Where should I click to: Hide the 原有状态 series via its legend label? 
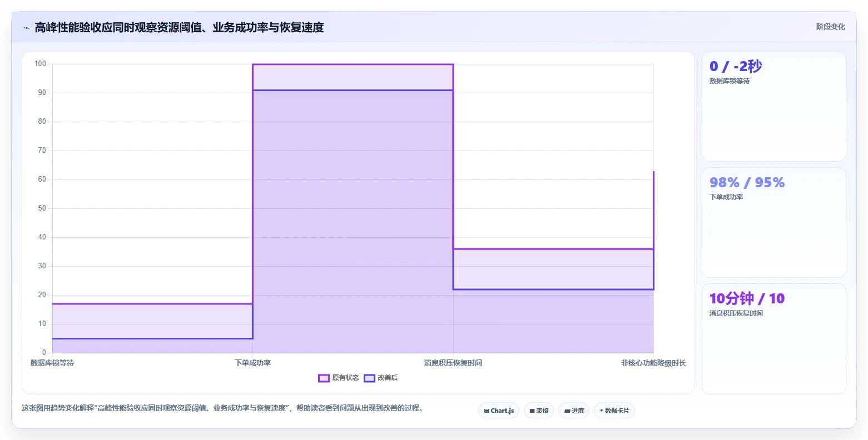(x=345, y=378)
